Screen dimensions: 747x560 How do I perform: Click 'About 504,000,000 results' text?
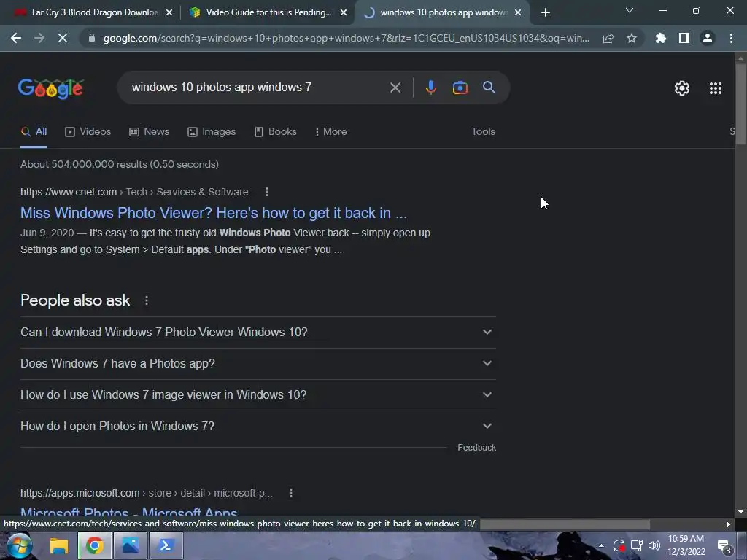click(120, 164)
